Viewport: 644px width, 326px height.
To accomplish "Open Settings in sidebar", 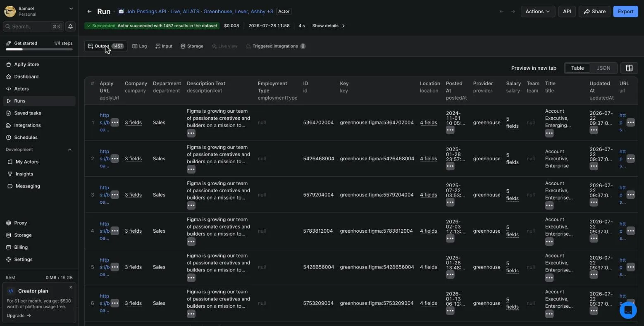I will [x=23, y=259].
